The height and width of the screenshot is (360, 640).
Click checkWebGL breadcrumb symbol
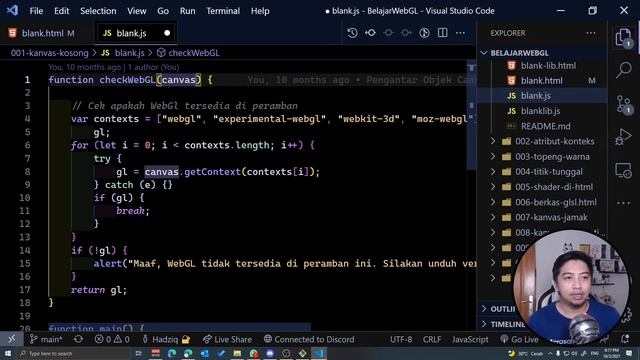188,53
